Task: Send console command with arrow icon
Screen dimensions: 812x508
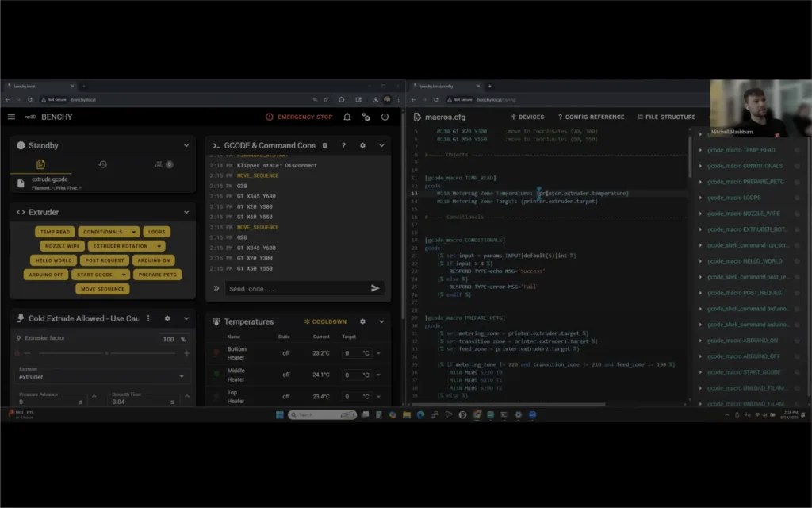Action: pyautogui.click(x=375, y=288)
